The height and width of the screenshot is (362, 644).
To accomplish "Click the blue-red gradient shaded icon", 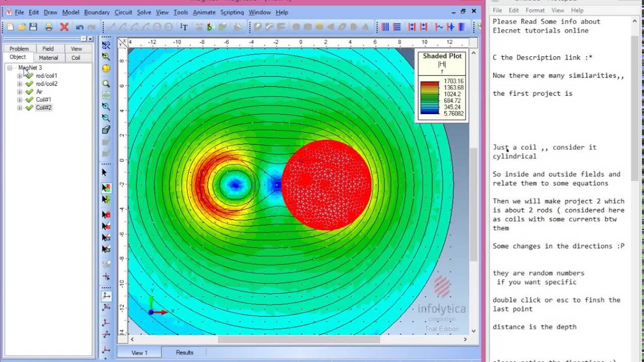I will point(462,27).
